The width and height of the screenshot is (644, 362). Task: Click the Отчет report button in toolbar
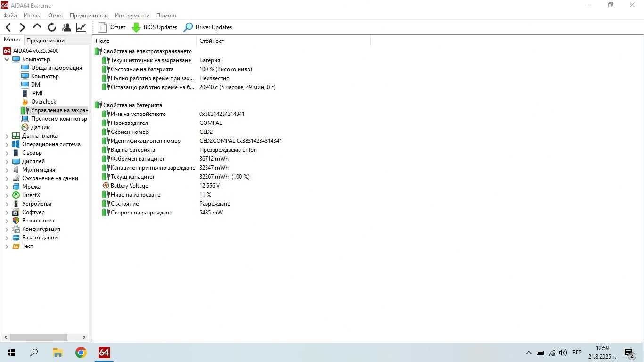[112, 27]
